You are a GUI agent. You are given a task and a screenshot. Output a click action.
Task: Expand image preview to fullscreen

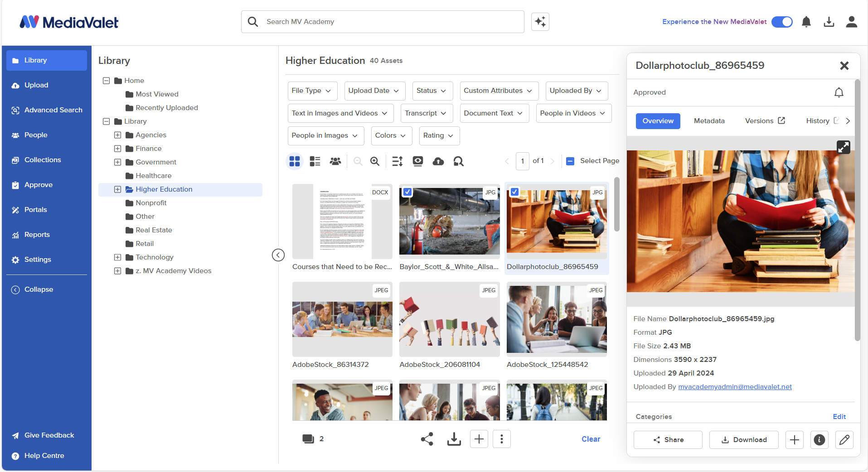tap(843, 147)
